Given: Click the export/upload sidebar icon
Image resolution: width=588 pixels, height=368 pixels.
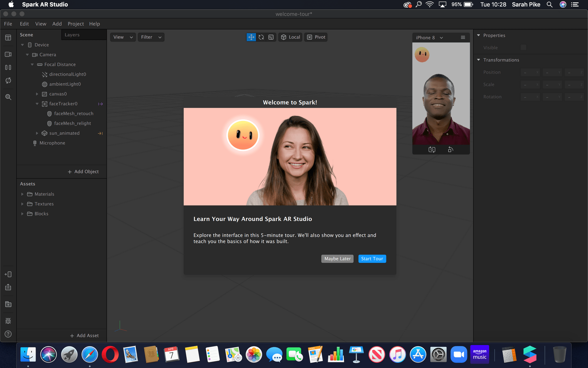Looking at the screenshot, I should pos(8,287).
